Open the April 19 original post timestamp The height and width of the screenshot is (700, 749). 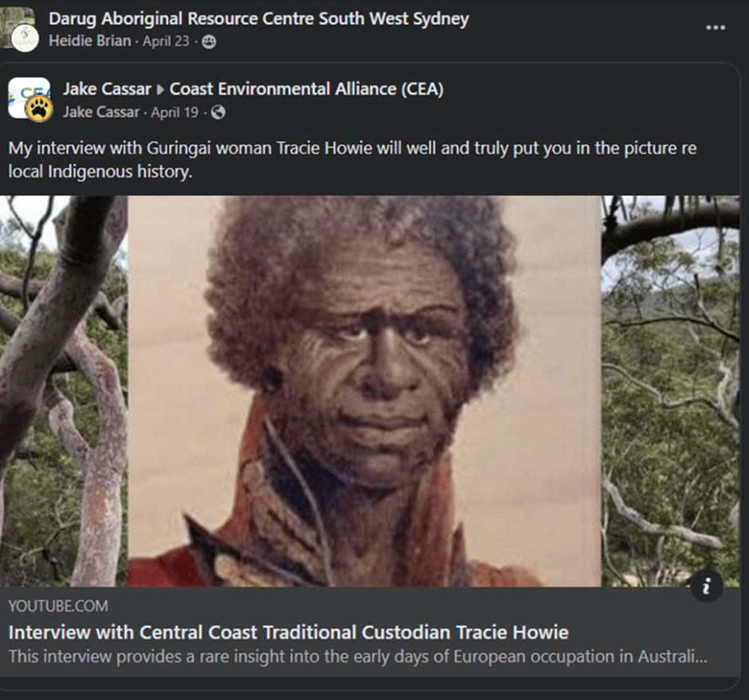pos(175,112)
